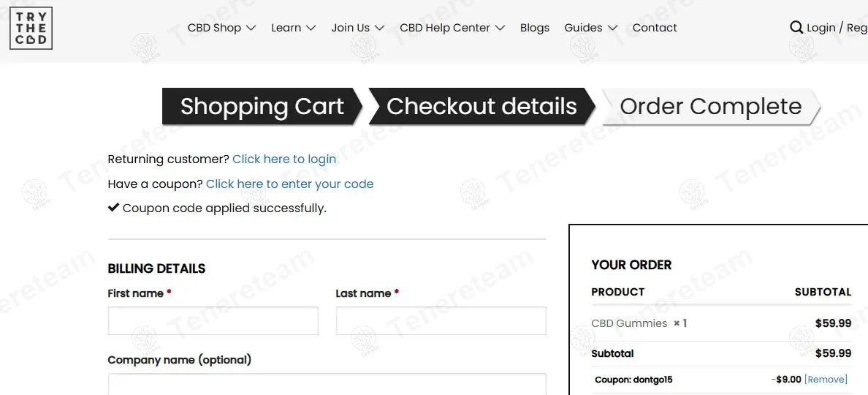Click the Try The CBD logo

coord(31,29)
